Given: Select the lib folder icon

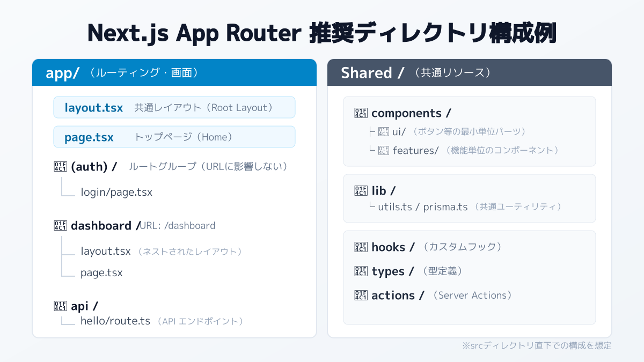Looking at the screenshot, I should click(361, 190).
